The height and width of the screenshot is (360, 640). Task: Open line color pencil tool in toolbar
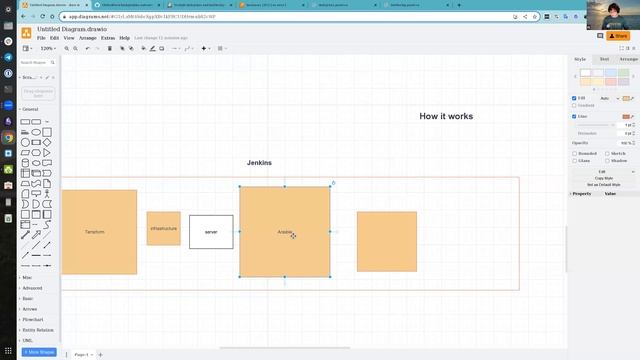(153, 49)
